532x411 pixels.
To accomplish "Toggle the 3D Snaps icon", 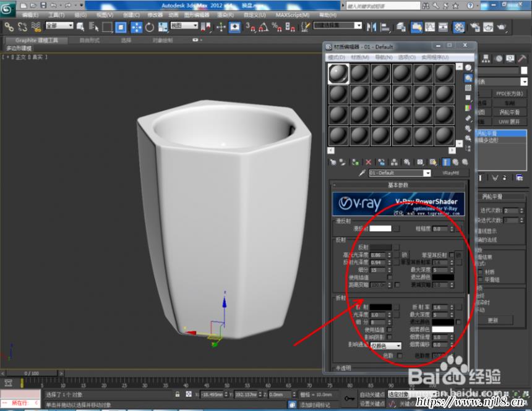I will pyautogui.click(x=251, y=27).
